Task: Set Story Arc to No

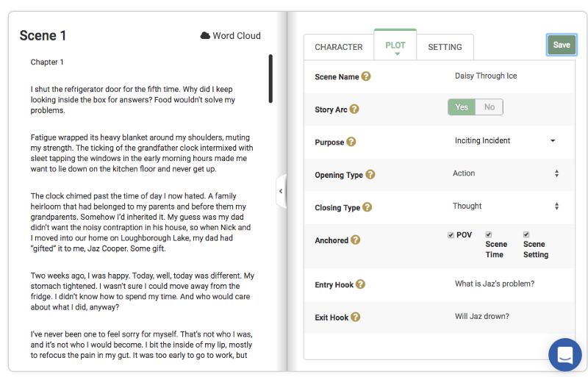Action: (x=489, y=107)
